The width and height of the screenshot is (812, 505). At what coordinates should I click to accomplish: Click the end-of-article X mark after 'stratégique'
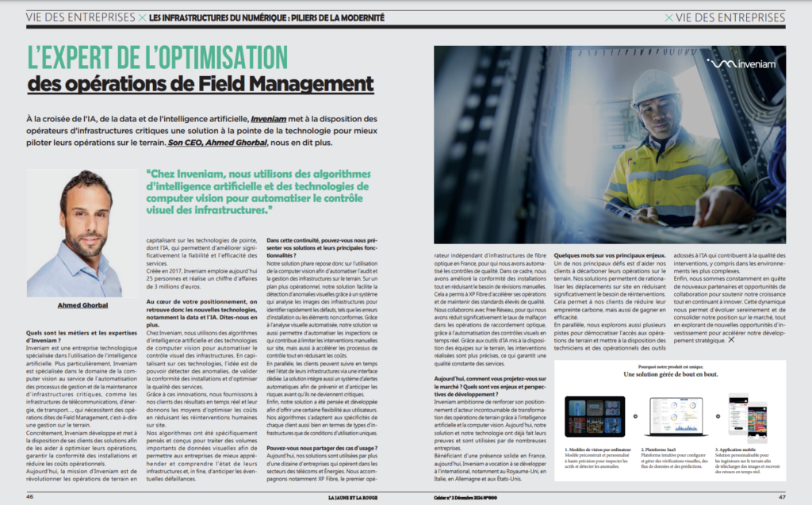731,340
